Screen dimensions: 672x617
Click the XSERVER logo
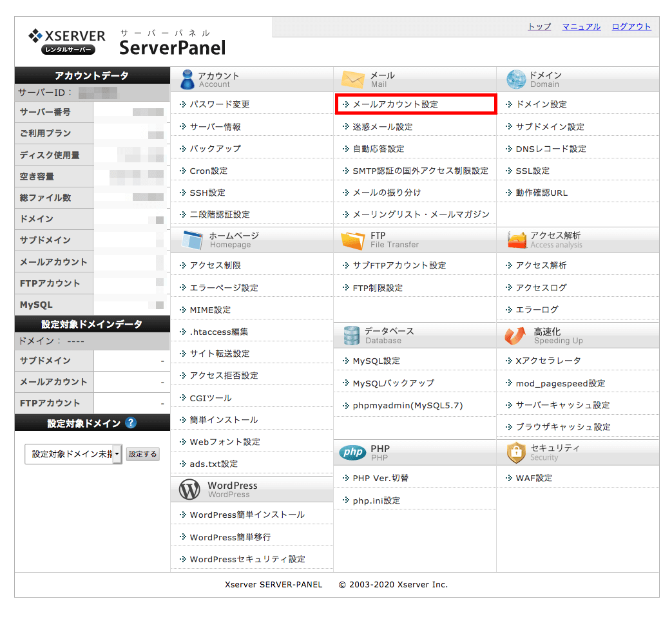click(67, 41)
